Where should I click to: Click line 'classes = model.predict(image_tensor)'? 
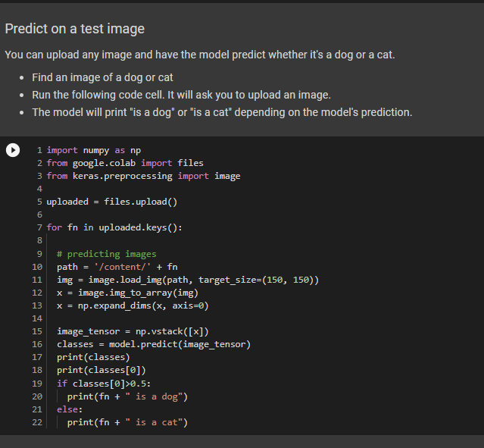pos(154,344)
